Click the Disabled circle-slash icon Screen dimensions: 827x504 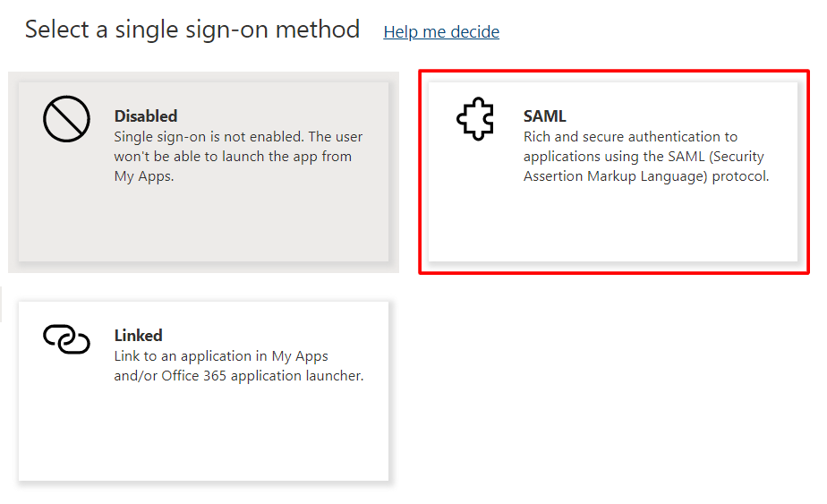[x=66, y=120]
